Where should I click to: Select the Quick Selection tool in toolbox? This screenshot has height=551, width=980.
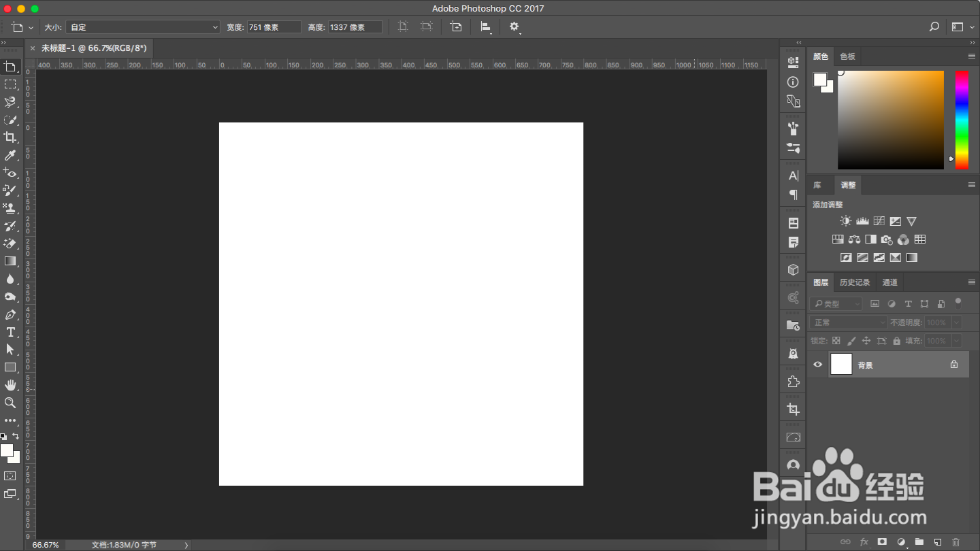pyautogui.click(x=10, y=120)
